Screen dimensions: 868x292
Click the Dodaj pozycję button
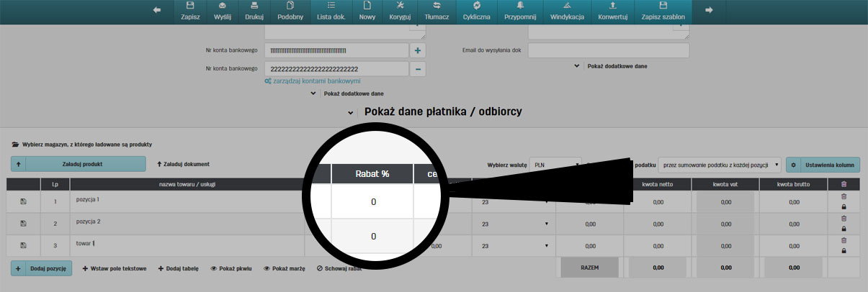coord(42,268)
